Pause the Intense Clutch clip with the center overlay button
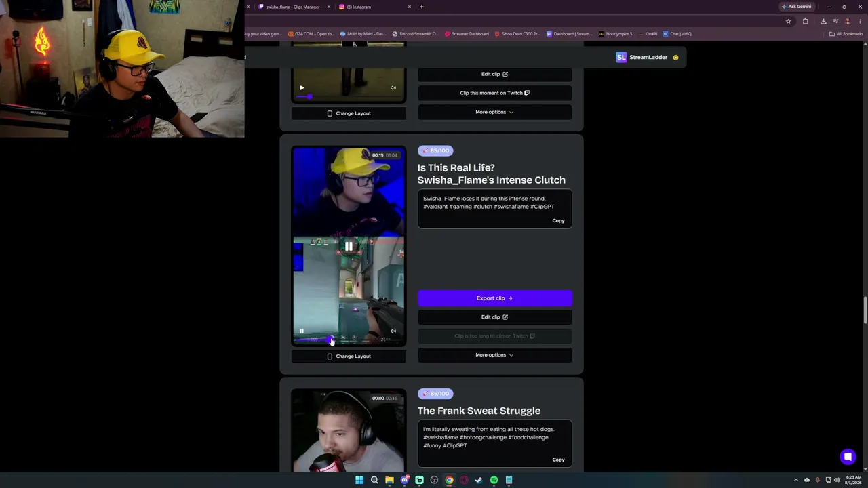868x488 pixels. 349,246
